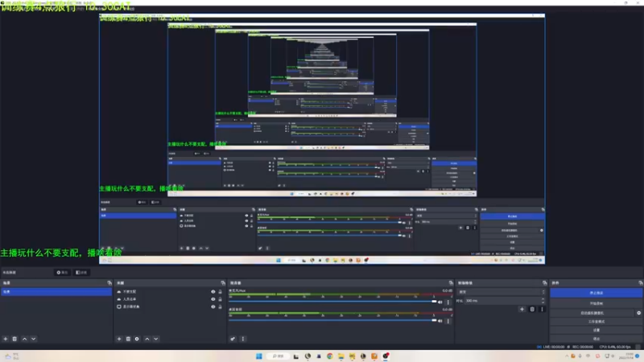The height and width of the screenshot is (362, 644).
Task: Undock the Audio Mixer panel via float icon
Action: click(x=451, y=283)
